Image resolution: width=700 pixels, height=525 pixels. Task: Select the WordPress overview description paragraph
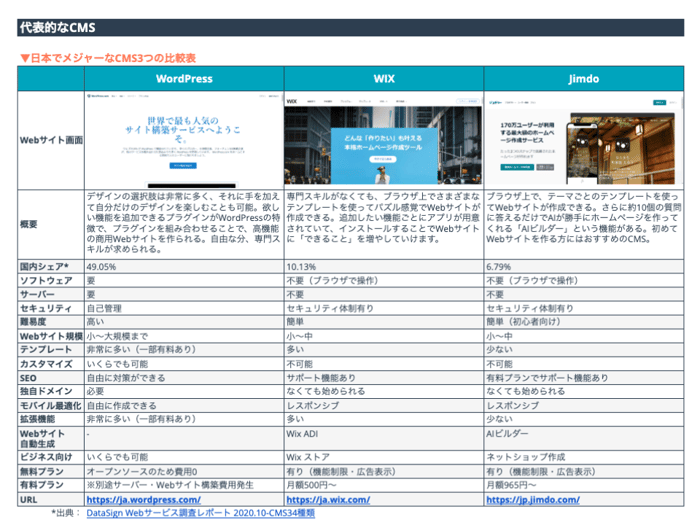coord(183,223)
